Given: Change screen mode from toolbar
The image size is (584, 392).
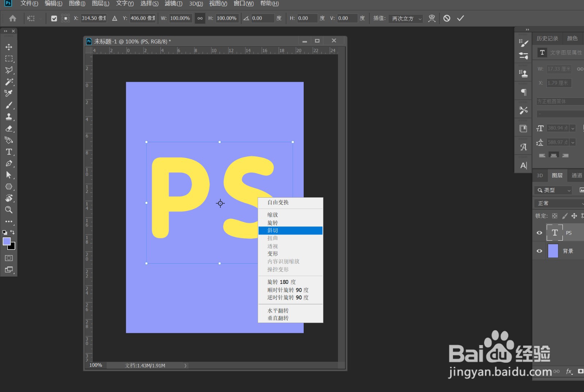Looking at the screenshot, I should tap(9, 270).
